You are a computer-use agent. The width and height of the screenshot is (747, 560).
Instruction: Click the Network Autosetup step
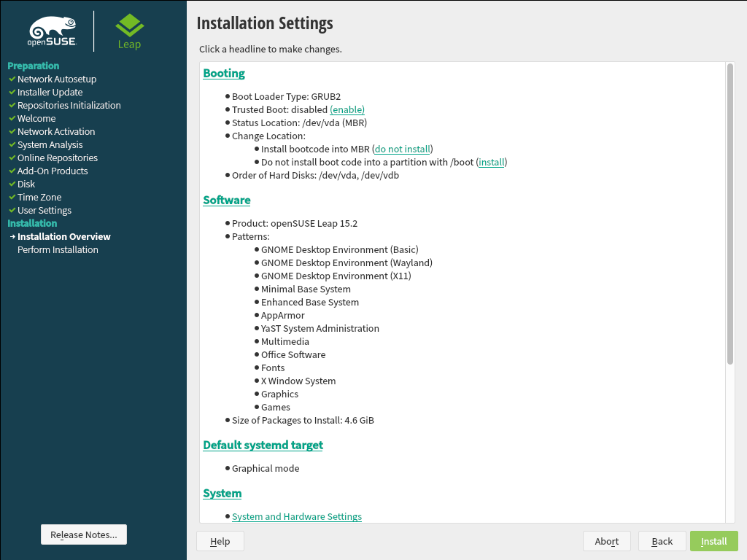pyautogui.click(x=57, y=79)
